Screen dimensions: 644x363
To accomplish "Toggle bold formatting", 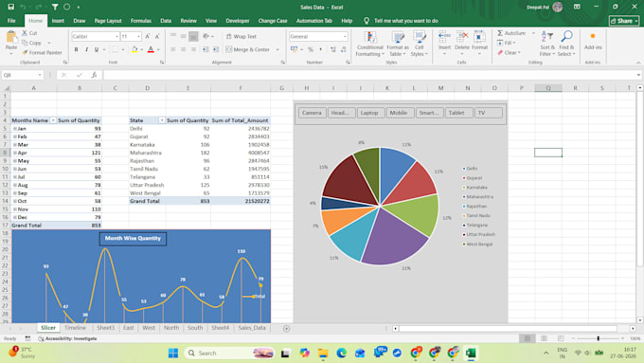I will 76,49.
